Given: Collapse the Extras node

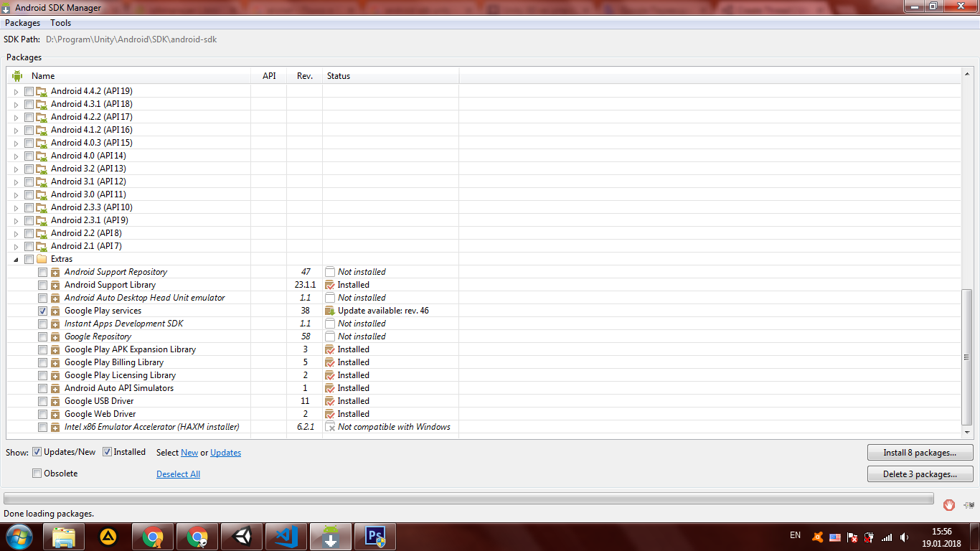Looking at the screenshot, I should [x=16, y=260].
